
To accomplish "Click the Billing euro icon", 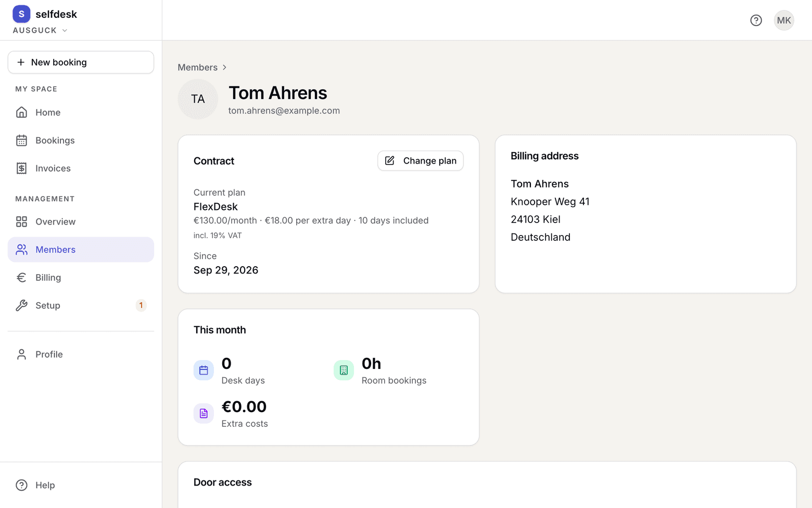I will coord(21,277).
